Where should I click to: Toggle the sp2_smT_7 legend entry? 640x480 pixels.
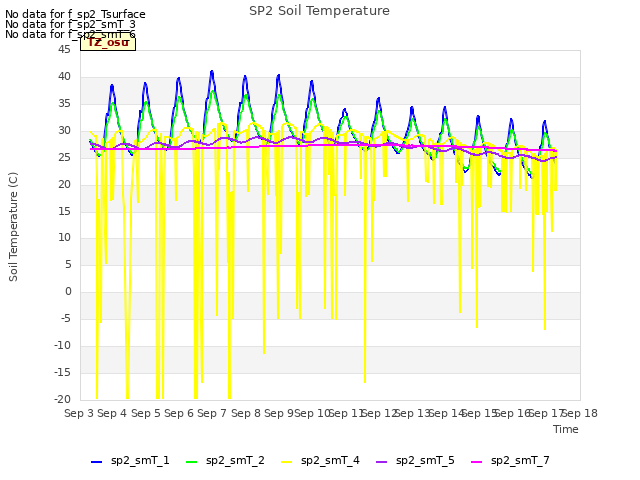pyautogui.click(x=510, y=461)
